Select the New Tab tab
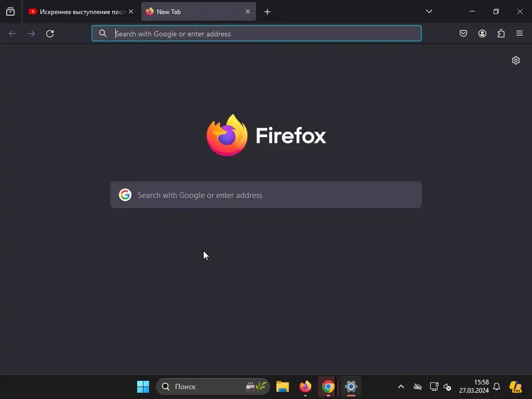Image resolution: width=532 pixels, height=399 pixels. tap(198, 11)
